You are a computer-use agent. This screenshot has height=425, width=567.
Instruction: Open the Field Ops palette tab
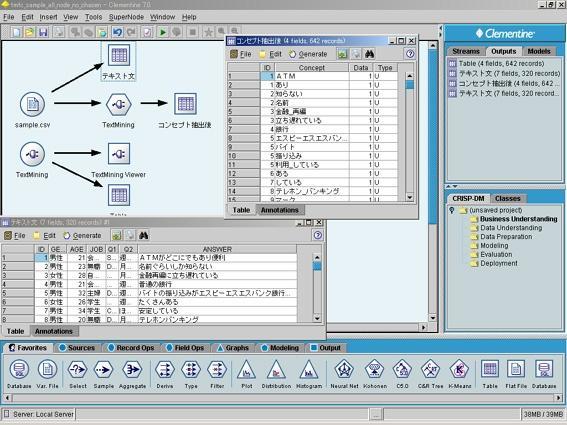185,348
